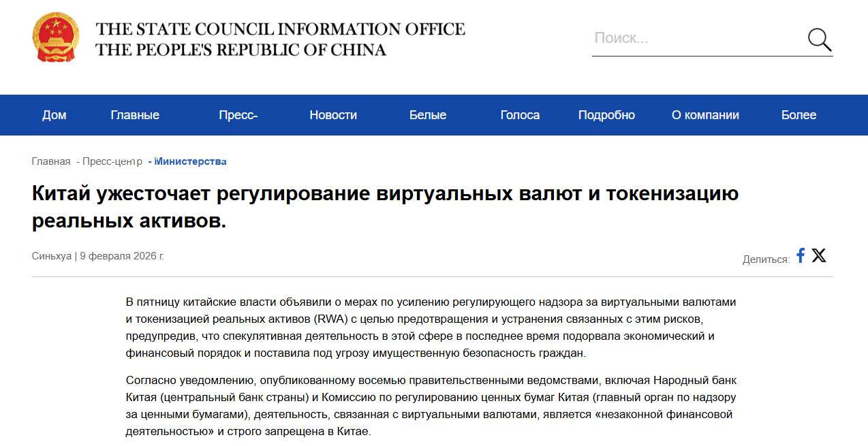868x446 pixels.
Task: Open the Главные navigation menu item
Action: point(135,115)
